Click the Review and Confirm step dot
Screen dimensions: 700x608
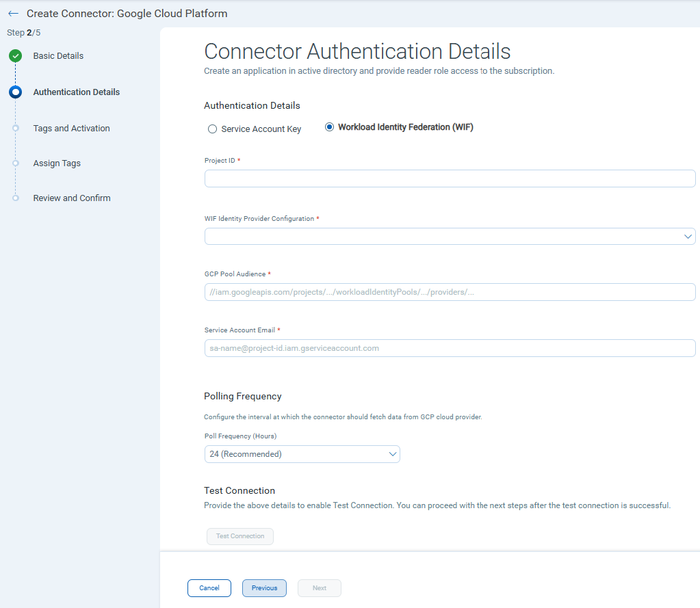click(16, 198)
